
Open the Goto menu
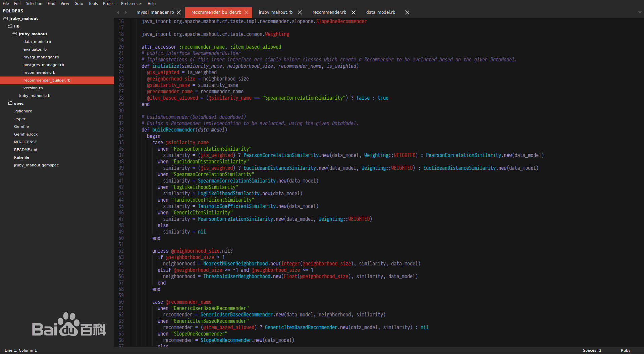click(78, 4)
